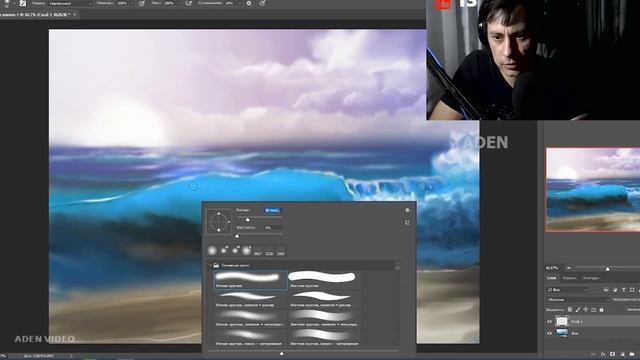Screen dimensions: 640x360
Task: Open brush settings panel icon in options bar
Action: [x=23, y=3]
